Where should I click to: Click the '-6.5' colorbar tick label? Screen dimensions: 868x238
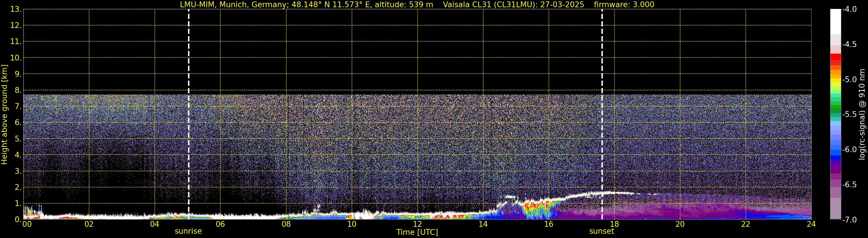(x=849, y=184)
